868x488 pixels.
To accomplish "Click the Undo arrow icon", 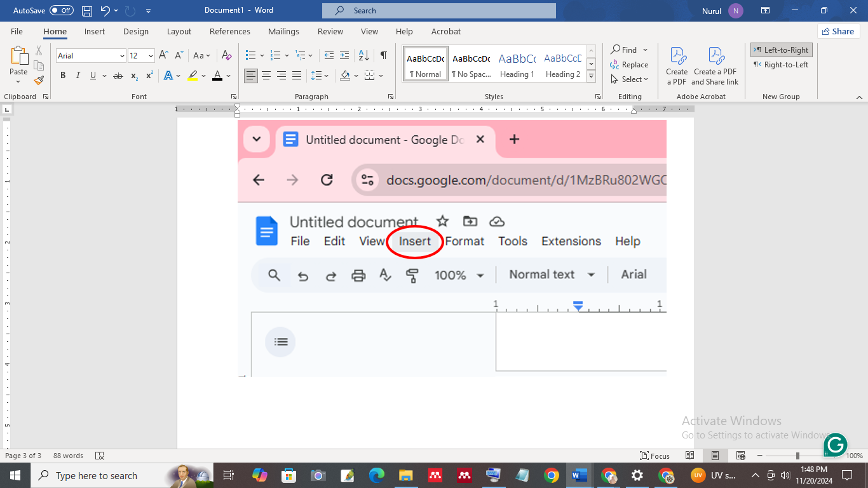I will point(105,11).
